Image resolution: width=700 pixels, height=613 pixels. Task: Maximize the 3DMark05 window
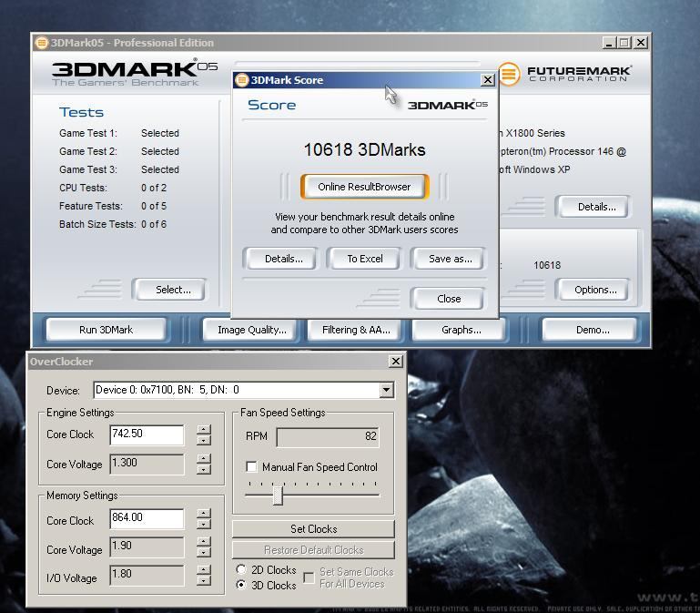pos(624,43)
